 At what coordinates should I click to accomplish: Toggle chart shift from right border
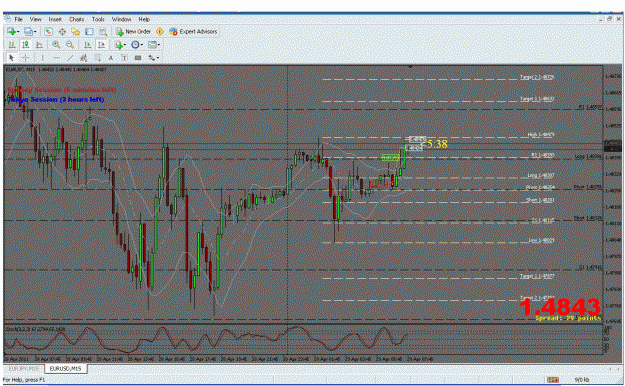pyautogui.click(x=101, y=45)
